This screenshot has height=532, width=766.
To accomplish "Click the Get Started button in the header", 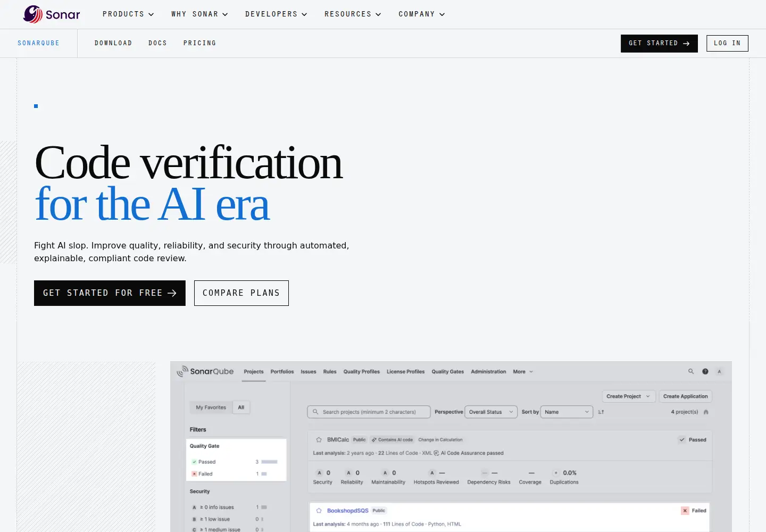I will point(659,44).
